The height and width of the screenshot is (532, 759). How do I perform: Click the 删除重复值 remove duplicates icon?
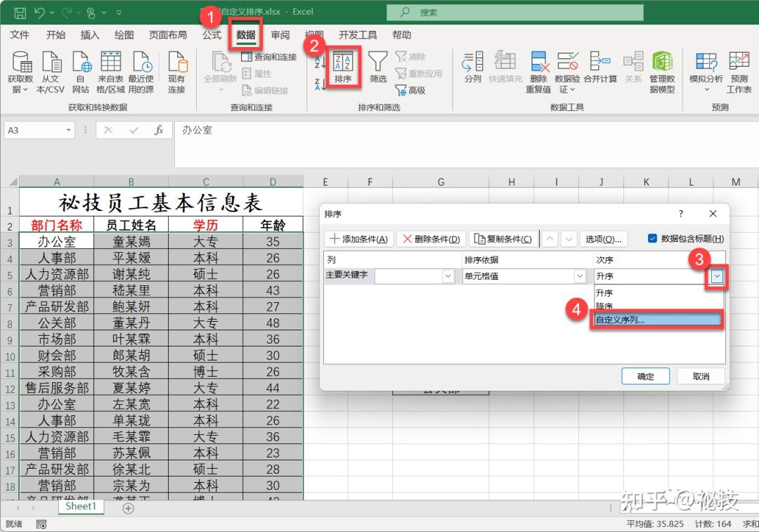538,72
